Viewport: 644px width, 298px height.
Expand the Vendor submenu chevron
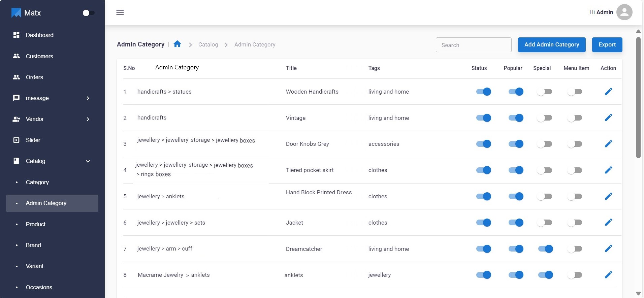[x=88, y=119]
